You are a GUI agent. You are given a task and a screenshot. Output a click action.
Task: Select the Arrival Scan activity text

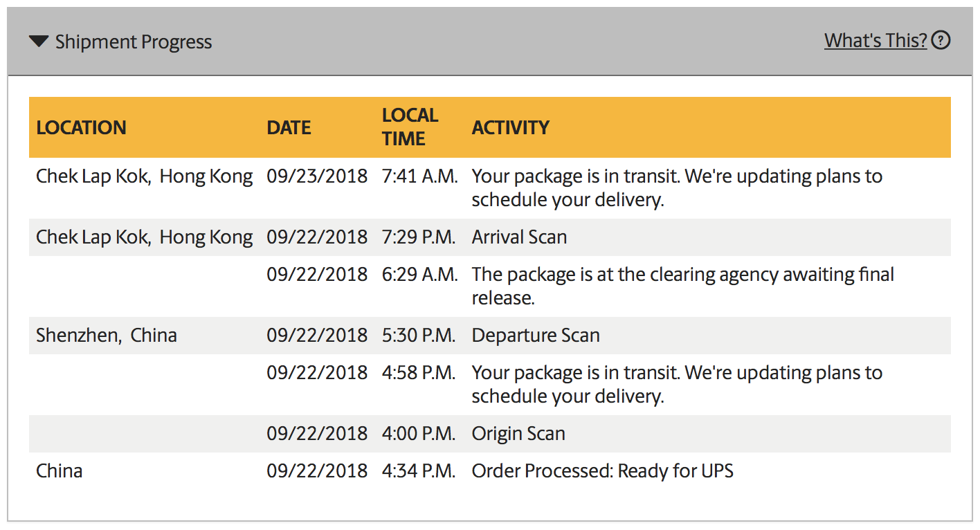[x=519, y=237]
